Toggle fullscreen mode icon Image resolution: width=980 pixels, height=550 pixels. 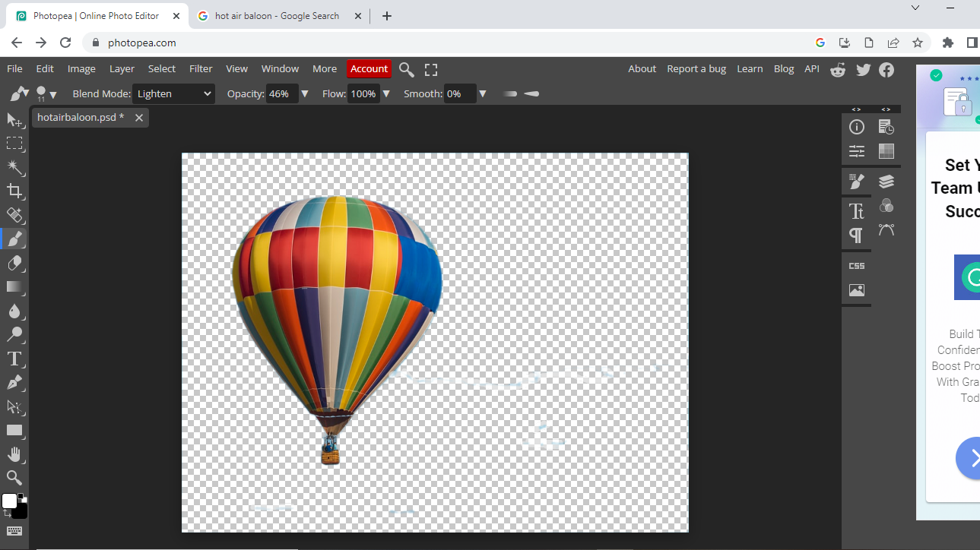pos(431,69)
